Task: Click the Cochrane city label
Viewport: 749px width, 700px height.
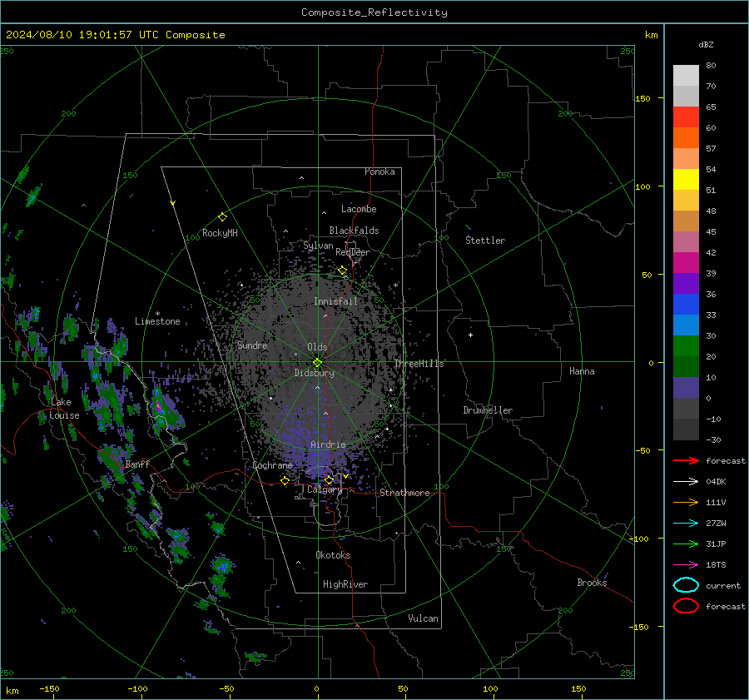Action: (x=272, y=465)
